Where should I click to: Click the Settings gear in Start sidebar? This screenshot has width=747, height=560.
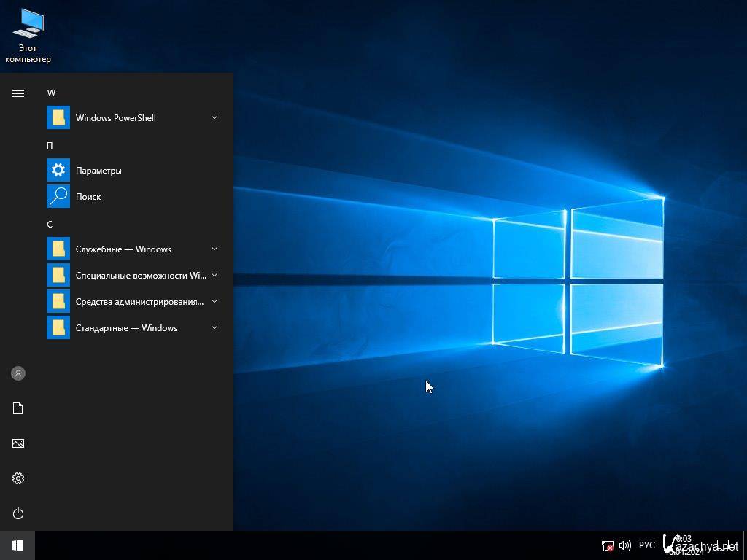[x=18, y=478]
